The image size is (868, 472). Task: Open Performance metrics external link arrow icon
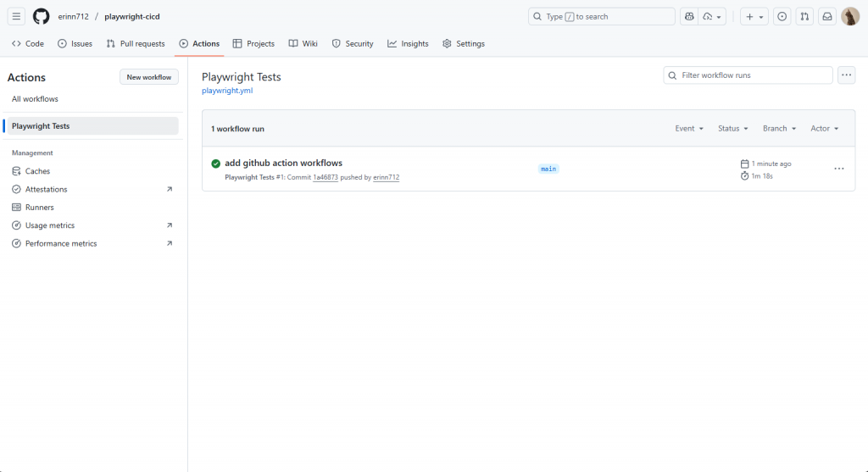170,243
